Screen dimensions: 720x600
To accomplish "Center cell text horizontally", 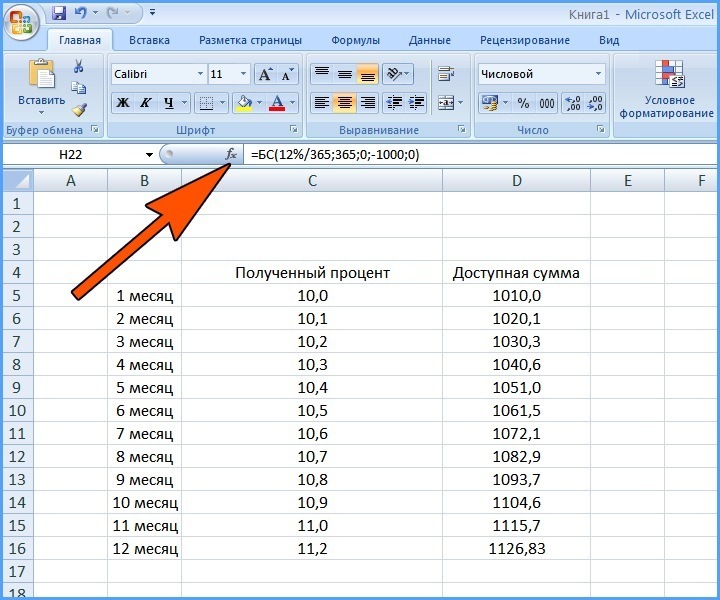I will click(x=345, y=103).
